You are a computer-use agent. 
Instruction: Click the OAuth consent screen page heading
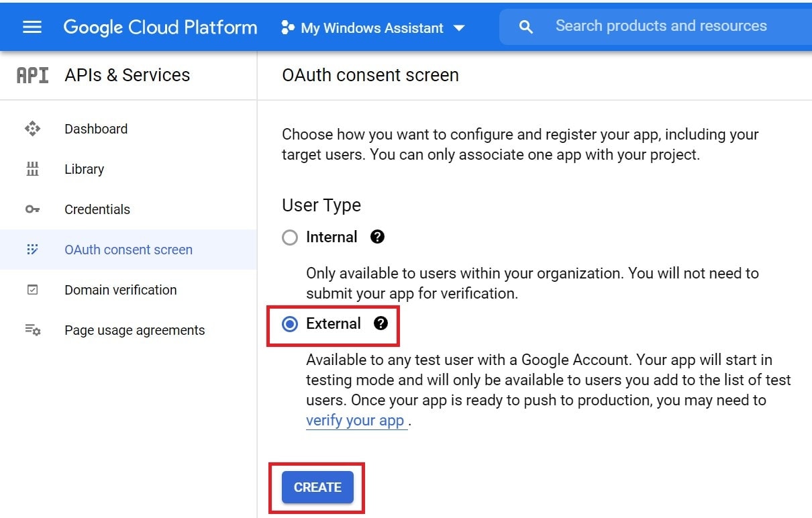tap(370, 75)
